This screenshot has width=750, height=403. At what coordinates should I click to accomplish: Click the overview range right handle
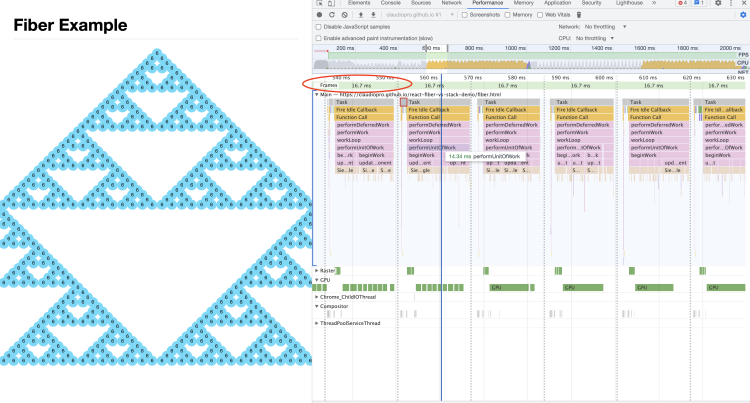pyautogui.click(x=448, y=48)
